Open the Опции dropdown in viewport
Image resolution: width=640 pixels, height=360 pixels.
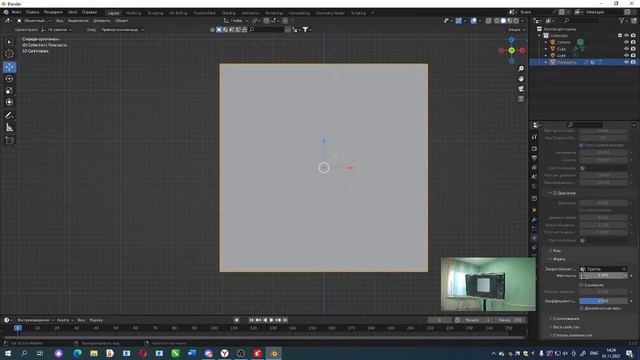click(516, 30)
